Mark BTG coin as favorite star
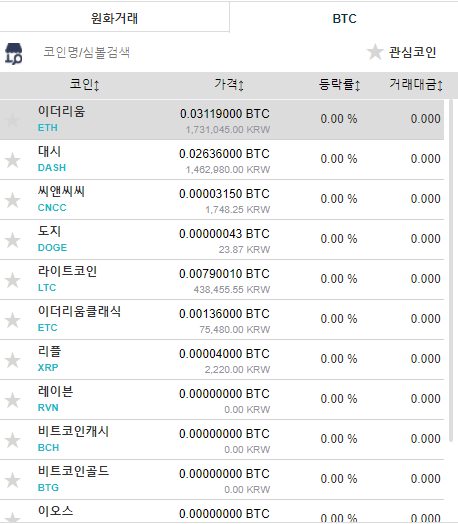This screenshot has width=458, height=524. (x=13, y=480)
